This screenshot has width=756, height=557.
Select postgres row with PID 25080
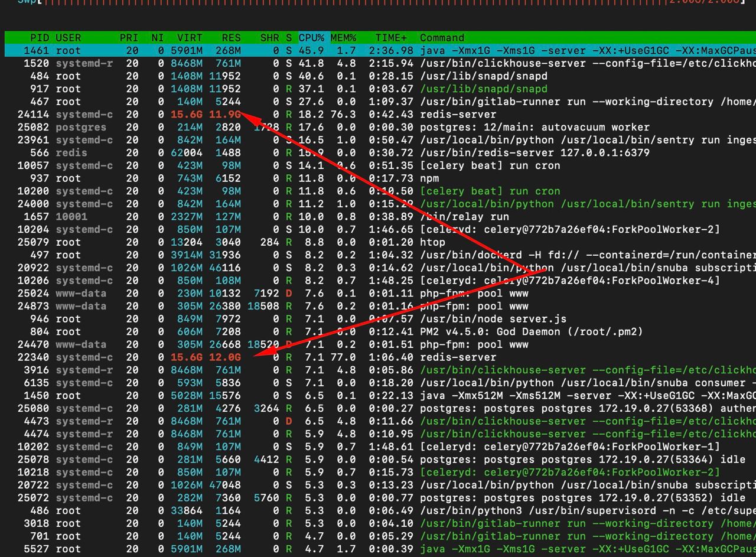coord(380,409)
